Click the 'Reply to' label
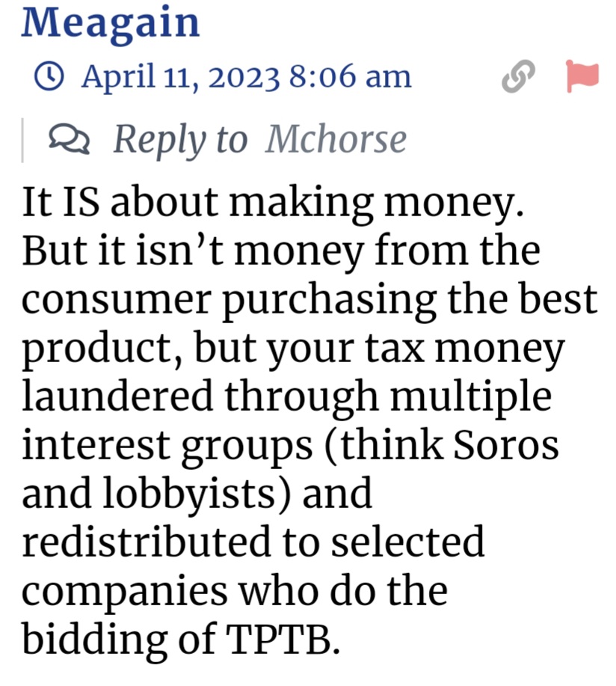This screenshot has width=616, height=686. coord(179,139)
